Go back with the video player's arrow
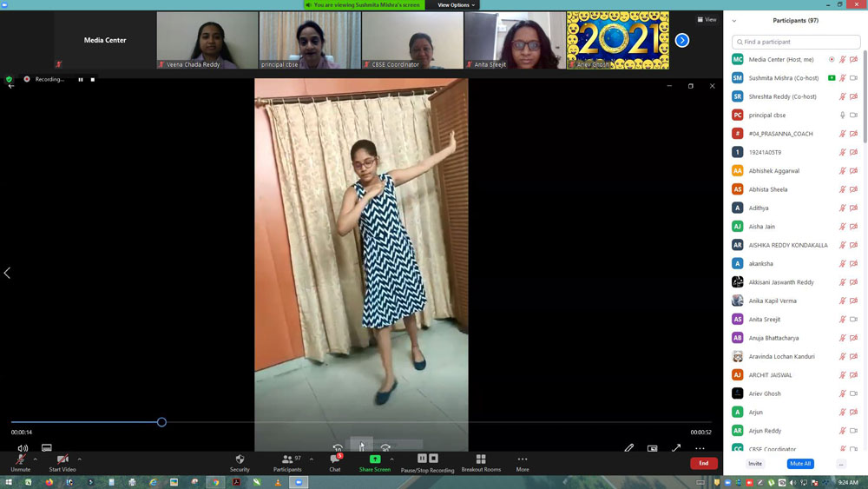This screenshot has height=489, width=868. (x=11, y=86)
